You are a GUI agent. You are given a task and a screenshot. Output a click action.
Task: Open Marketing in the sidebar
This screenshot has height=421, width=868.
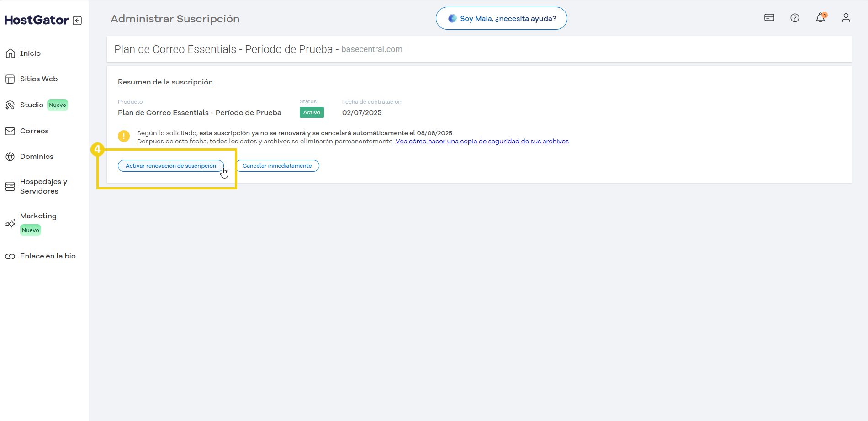[x=38, y=216]
